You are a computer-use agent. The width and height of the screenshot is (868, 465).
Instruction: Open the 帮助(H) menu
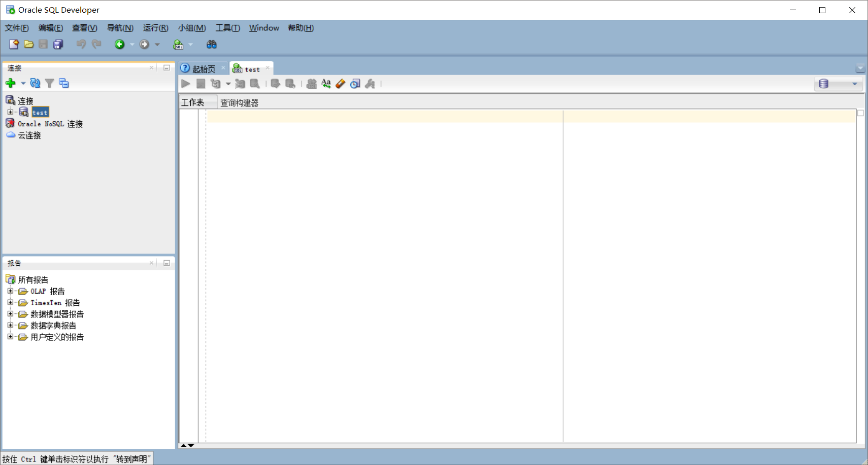[x=301, y=28]
